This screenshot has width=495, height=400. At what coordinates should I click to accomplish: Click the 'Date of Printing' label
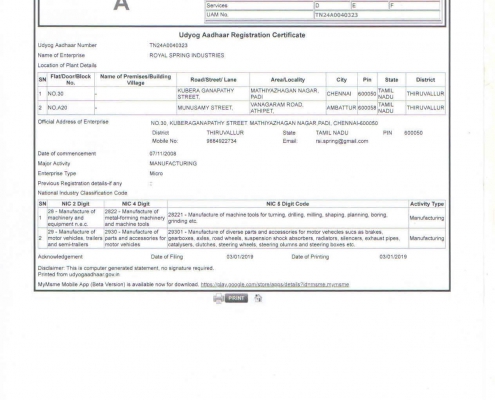310,257
